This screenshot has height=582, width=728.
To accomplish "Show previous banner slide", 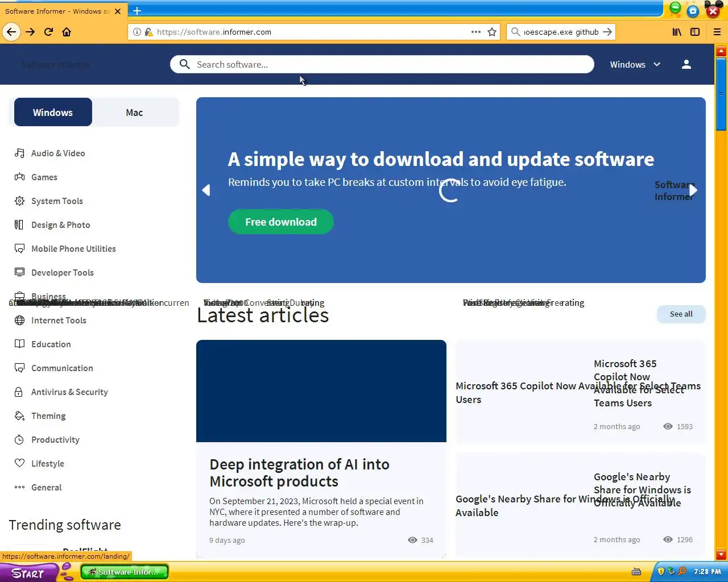I will coord(206,190).
